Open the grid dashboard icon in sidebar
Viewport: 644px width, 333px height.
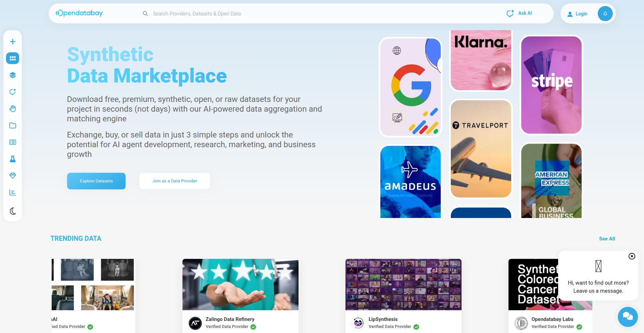point(13,58)
